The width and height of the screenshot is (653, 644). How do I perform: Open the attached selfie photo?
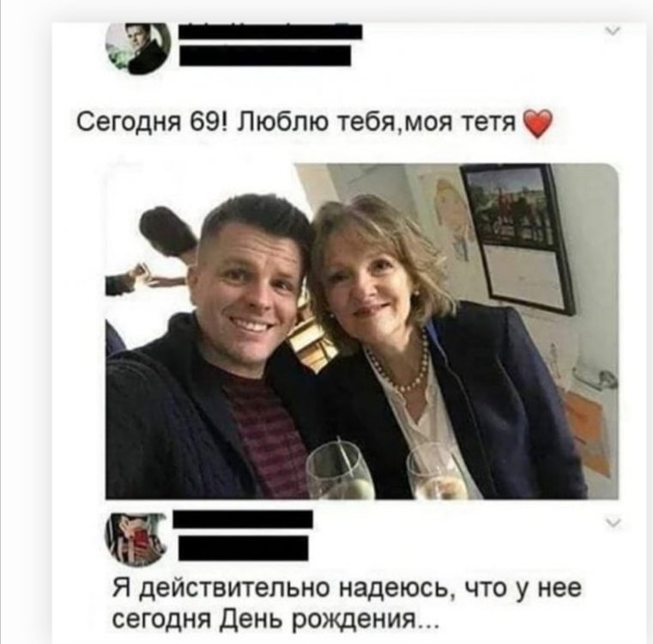(362, 331)
